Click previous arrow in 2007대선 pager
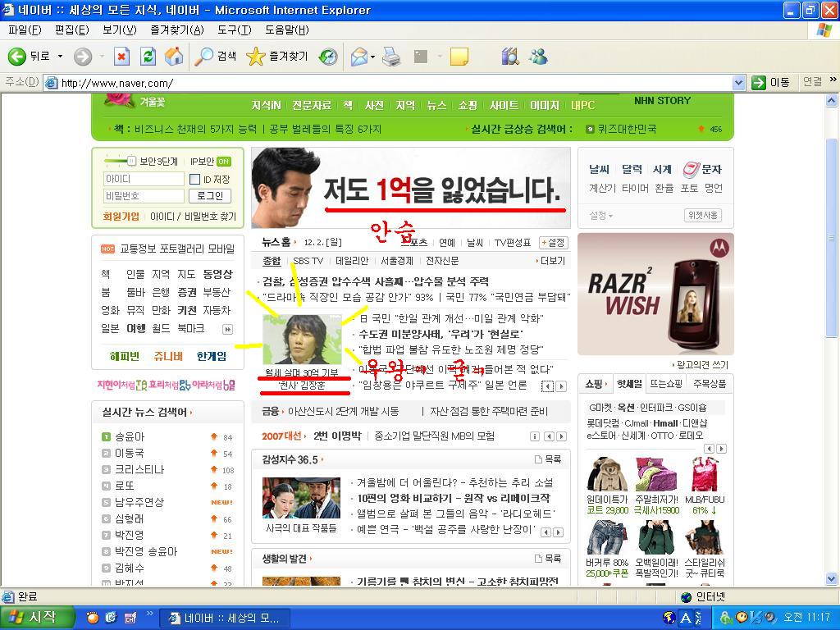The height and width of the screenshot is (630, 840). pos(549,436)
